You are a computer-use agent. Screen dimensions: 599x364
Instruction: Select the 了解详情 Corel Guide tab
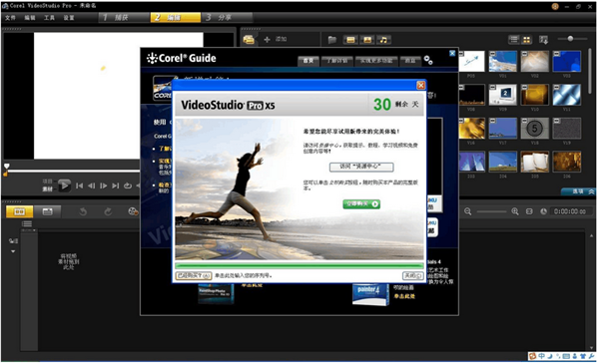point(337,61)
